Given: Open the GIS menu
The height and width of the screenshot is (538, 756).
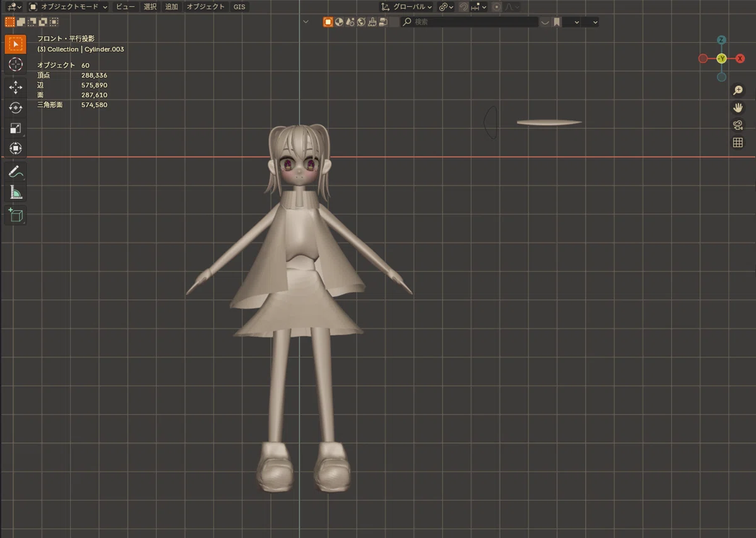Looking at the screenshot, I should (x=239, y=6).
